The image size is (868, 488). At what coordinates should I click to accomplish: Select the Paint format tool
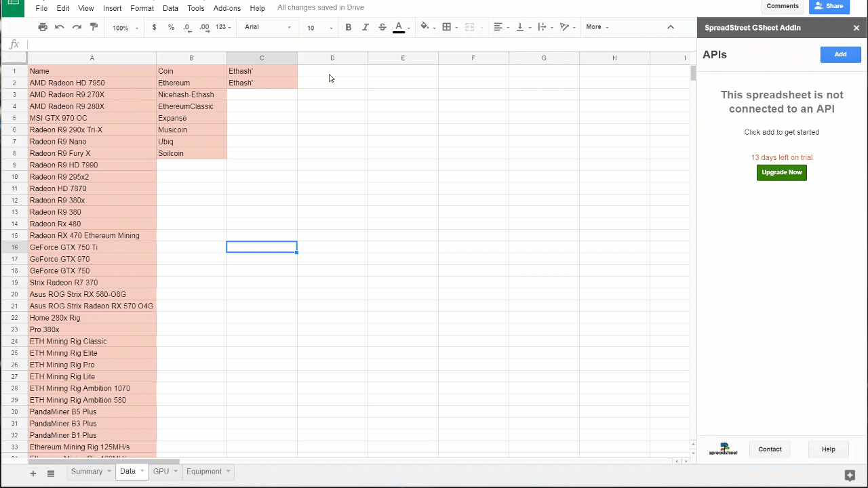click(x=94, y=27)
